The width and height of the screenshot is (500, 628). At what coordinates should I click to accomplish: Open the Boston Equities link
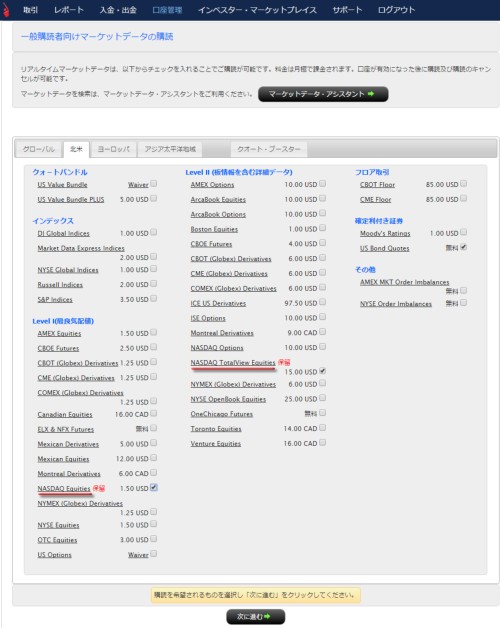pyautogui.click(x=214, y=229)
